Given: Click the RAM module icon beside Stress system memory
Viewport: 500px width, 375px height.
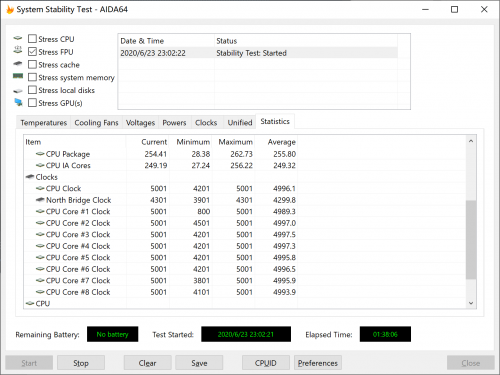Looking at the screenshot, I should [18, 76].
